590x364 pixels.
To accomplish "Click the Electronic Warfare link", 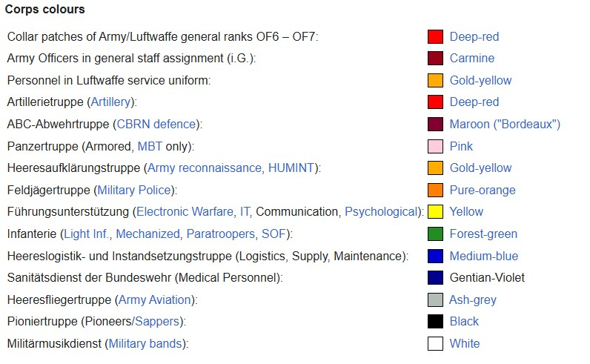I will (185, 212).
